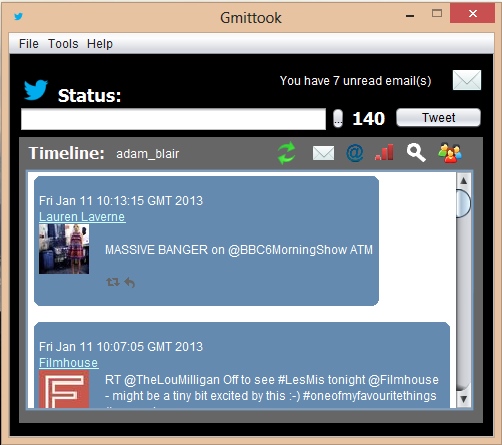This screenshot has height=445, width=502.
Task: Maximize the Gmittook window
Action: pyautogui.click(x=437, y=13)
